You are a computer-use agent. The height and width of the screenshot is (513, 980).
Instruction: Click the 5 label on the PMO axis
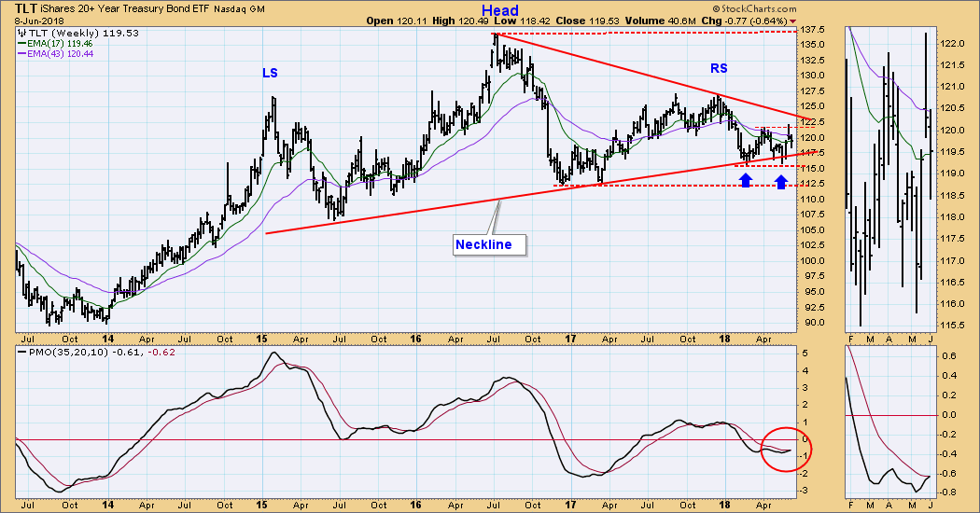click(x=805, y=354)
